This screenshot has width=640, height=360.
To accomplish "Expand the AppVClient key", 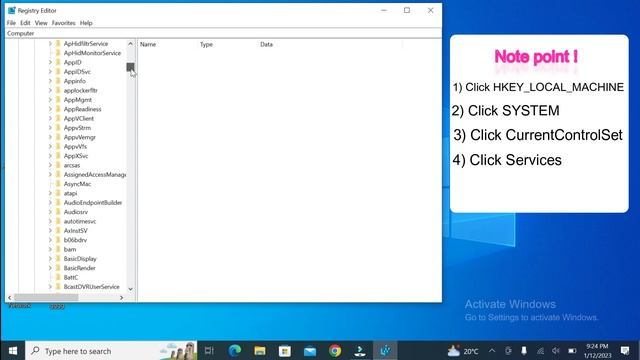I will [x=50, y=118].
